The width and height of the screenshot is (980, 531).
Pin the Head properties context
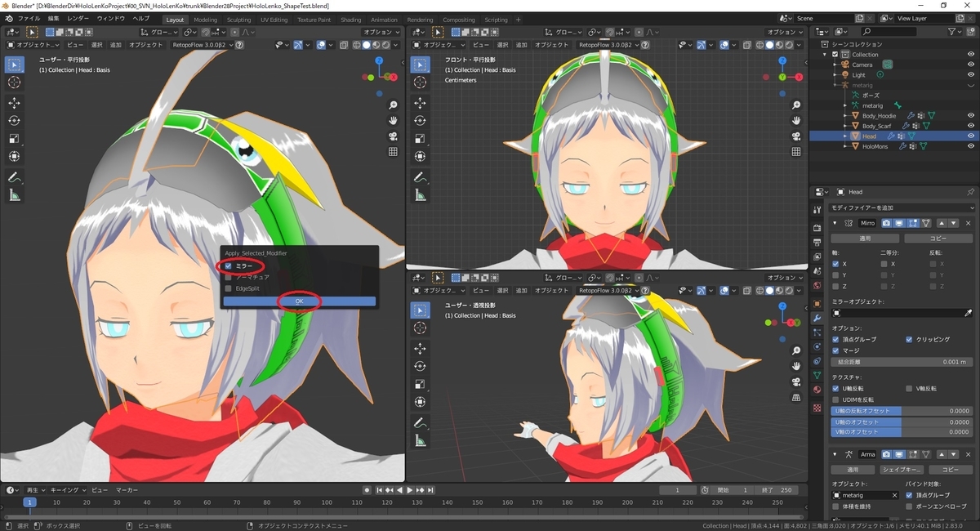[970, 192]
